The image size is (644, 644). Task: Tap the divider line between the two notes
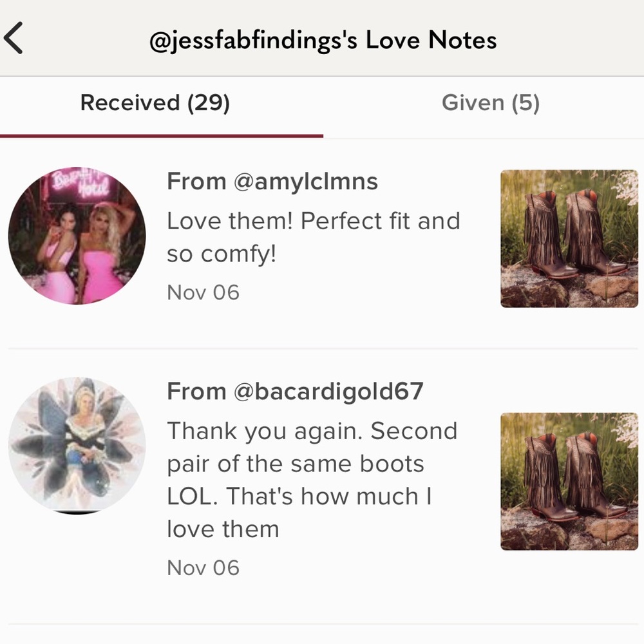[x=323, y=348]
